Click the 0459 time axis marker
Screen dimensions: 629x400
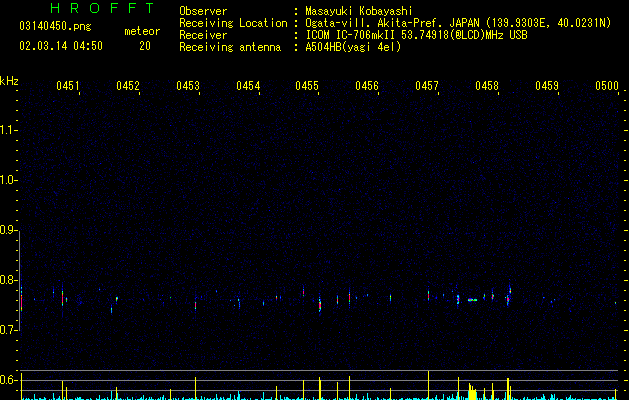pyautogui.click(x=547, y=85)
